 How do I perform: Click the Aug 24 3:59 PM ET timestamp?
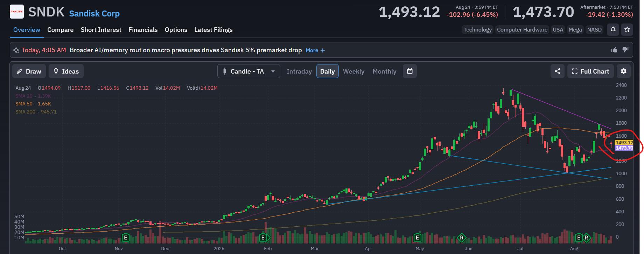click(477, 7)
